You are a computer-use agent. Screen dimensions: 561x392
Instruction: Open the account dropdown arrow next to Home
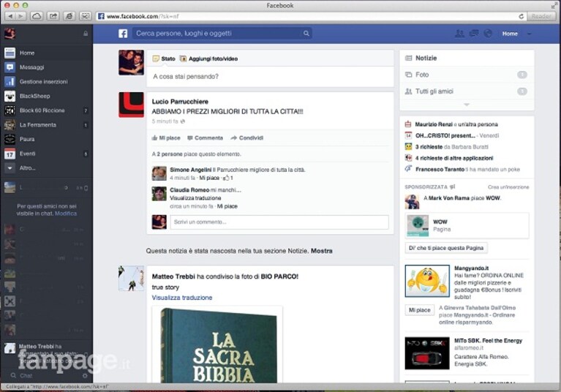[529, 34]
